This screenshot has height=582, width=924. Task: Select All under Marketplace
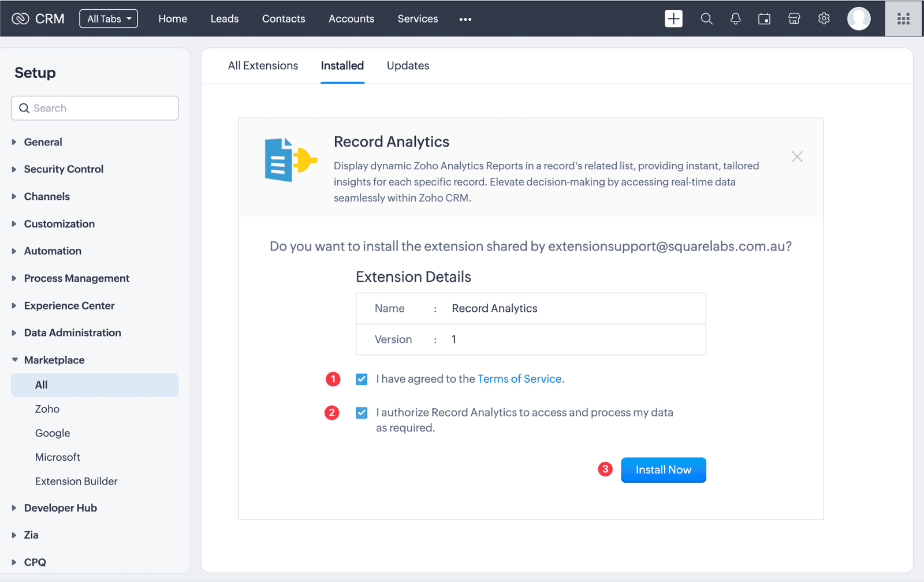[95, 385]
